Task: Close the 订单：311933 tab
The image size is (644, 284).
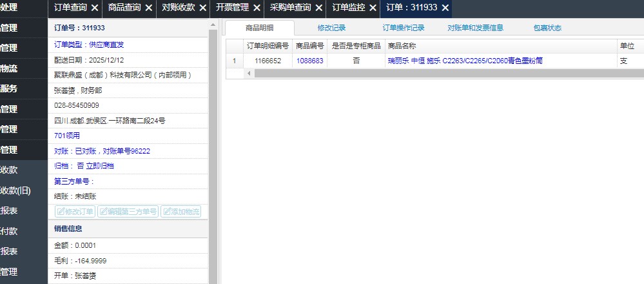Action: point(445,8)
